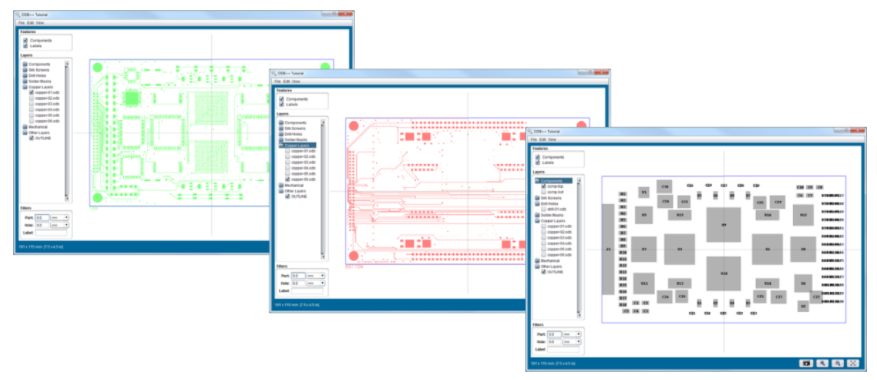Click the fit-to-screen icon in front window
This screenshot has height=380, width=877.
pyautogui.click(x=853, y=363)
